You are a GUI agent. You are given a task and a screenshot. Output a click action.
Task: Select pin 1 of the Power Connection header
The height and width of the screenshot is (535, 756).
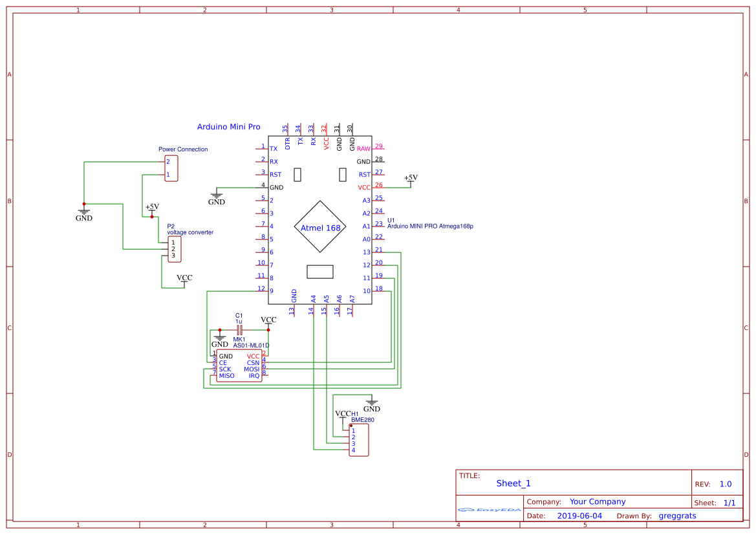167,175
